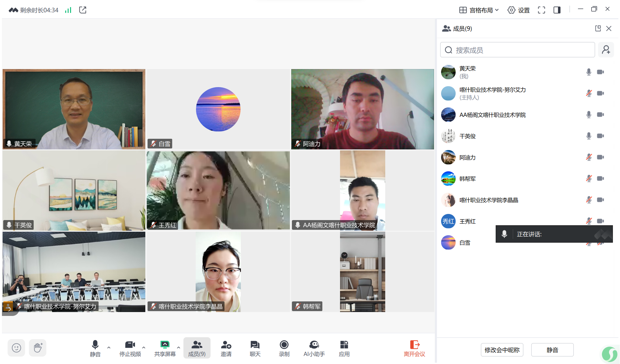
Task: Click the 邀请 invite icon
Action: 226,348
